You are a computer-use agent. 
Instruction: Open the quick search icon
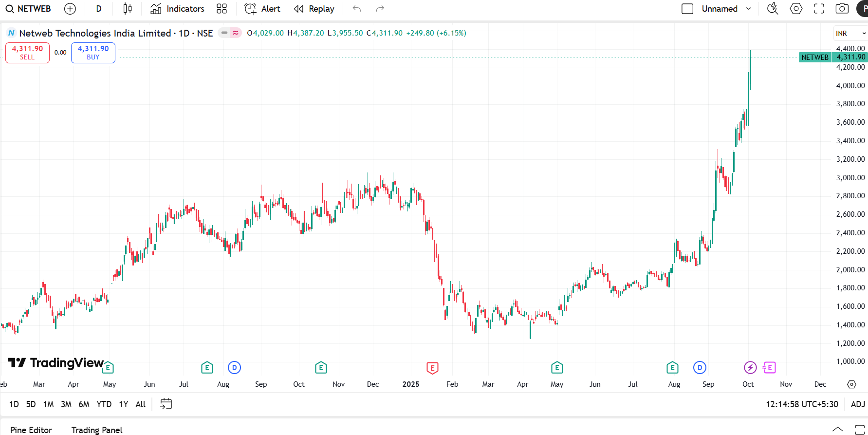[773, 9]
